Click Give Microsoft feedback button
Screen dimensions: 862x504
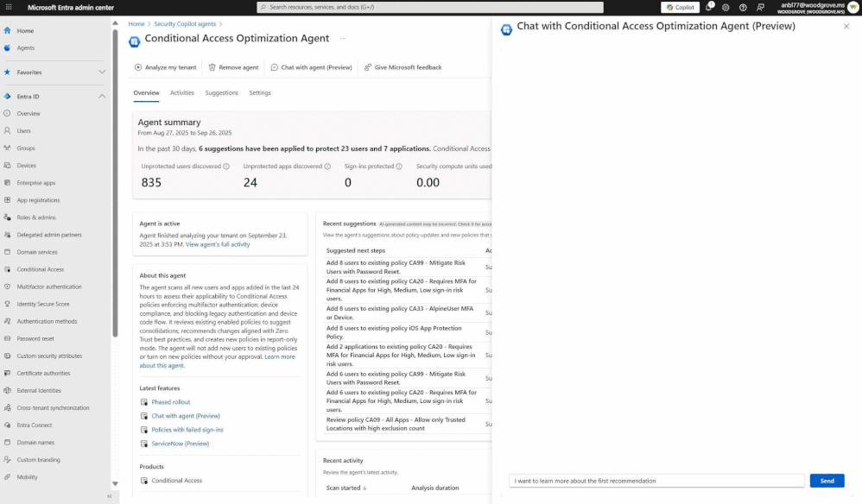tap(403, 67)
